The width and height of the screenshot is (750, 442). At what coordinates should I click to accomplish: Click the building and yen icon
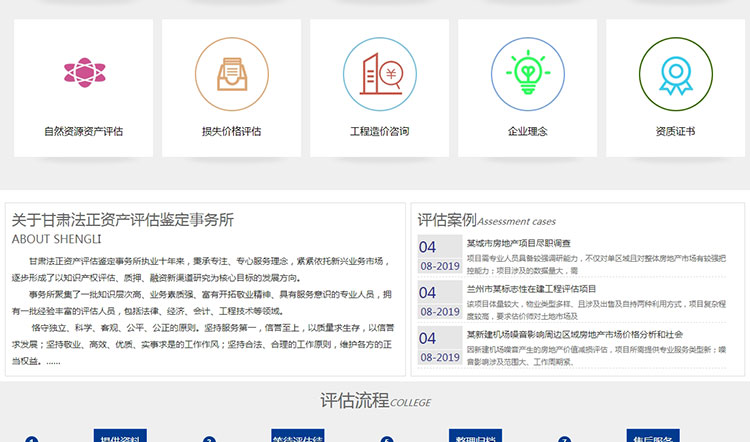pyautogui.click(x=379, y=72)
